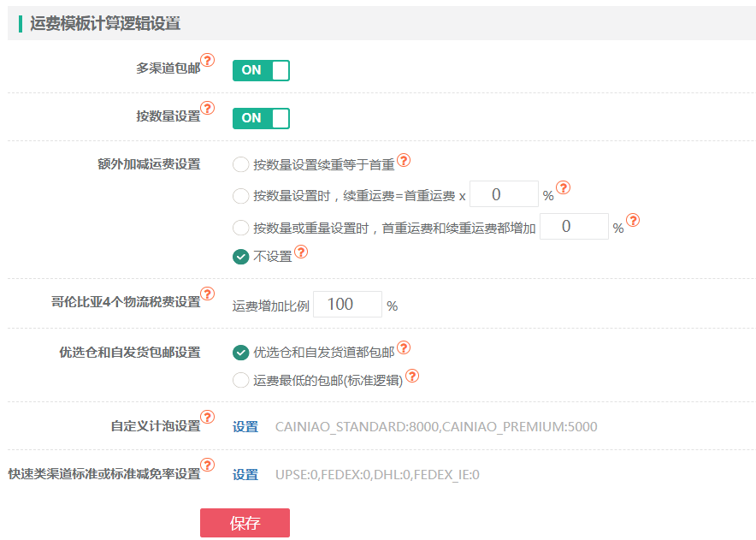Click 设置 link for 快速类渠道标准减免率
This screenshot has height=540, width=756.
click(245, 475)
